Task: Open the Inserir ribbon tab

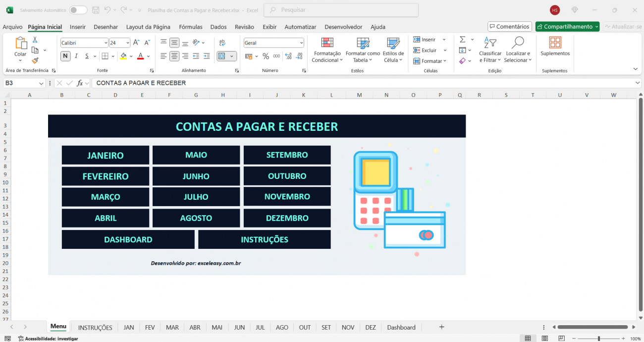Action: [x=78, y=27]
